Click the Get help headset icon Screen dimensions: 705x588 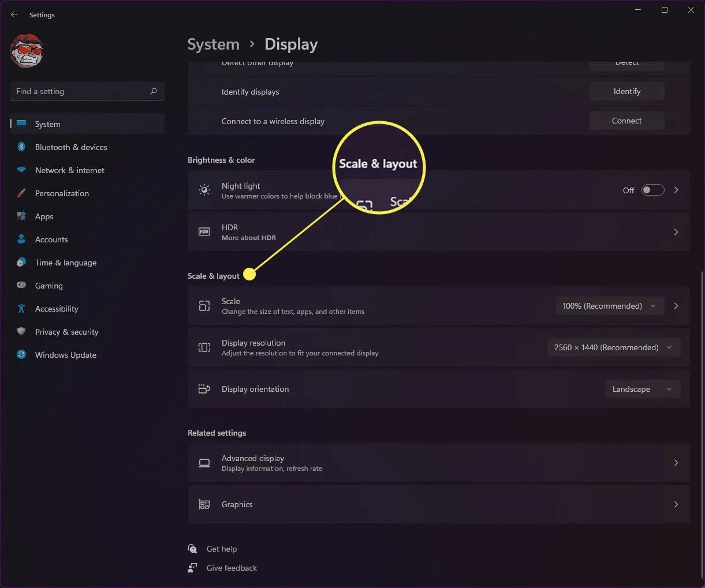point(192,549)
